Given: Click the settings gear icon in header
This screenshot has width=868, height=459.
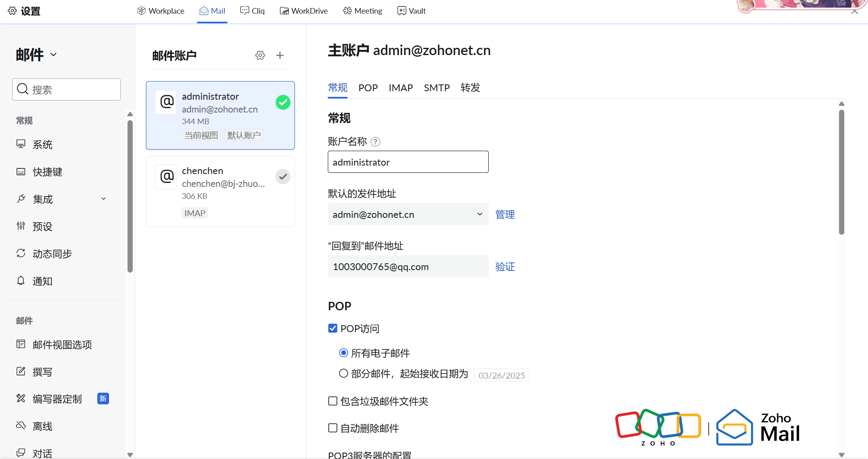Looking at the screenshot, I should coord(12,11).
